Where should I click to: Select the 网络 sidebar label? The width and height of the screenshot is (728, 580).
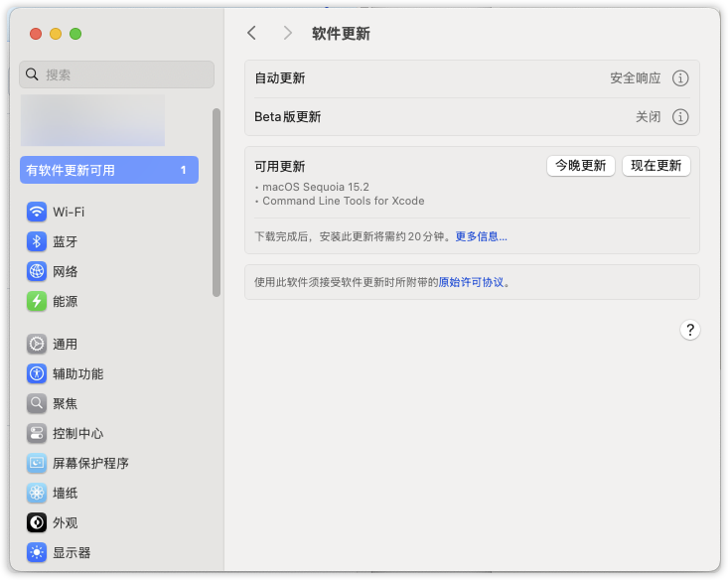(65, 271)
